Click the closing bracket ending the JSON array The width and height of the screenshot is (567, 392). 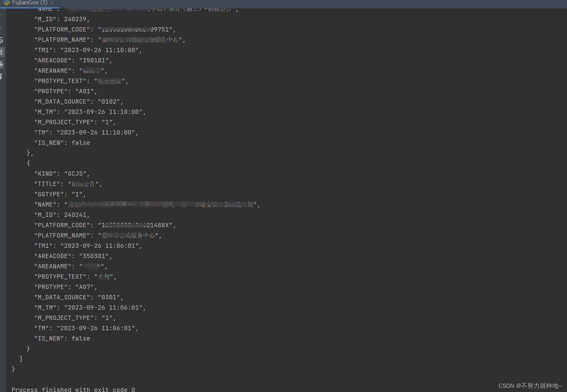21,359
